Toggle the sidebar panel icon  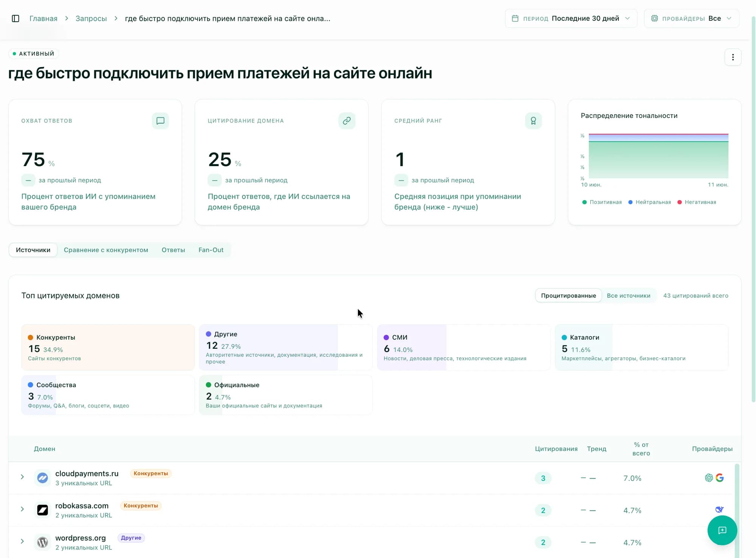tap(15, 19)
